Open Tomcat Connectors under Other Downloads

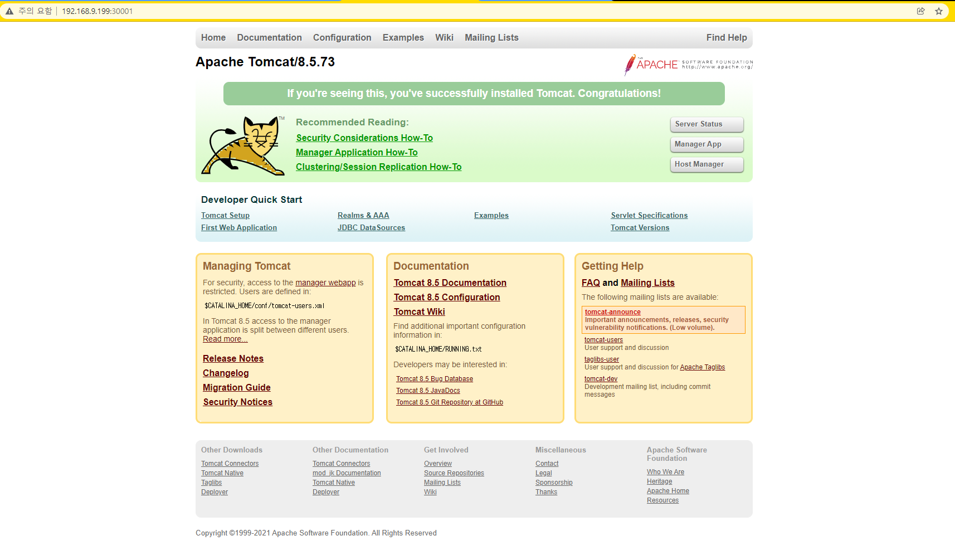(x=230, y=464)
